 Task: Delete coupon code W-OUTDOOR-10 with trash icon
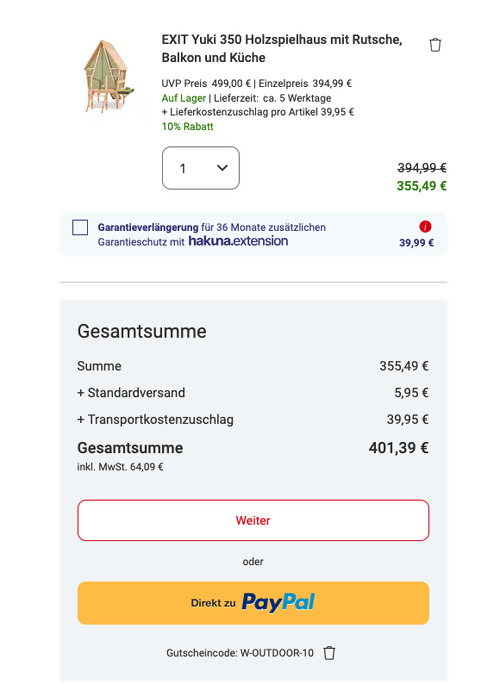pyautogui.click(x=329, y=653)
